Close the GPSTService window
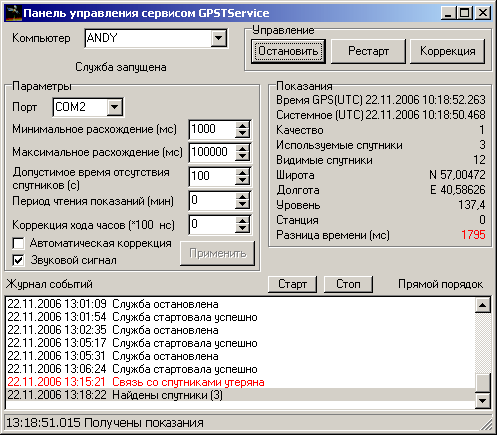 [482, 13]
